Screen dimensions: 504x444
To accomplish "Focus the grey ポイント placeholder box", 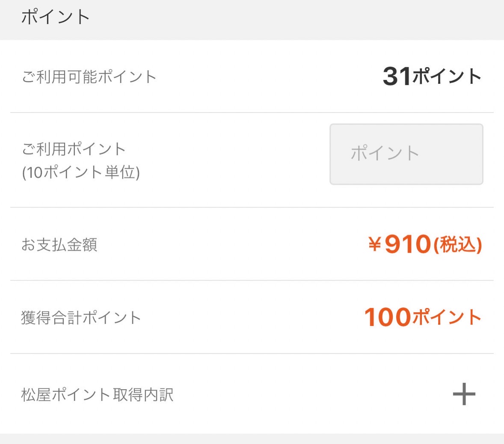I will pyautogui.click(x=406, y=154).
